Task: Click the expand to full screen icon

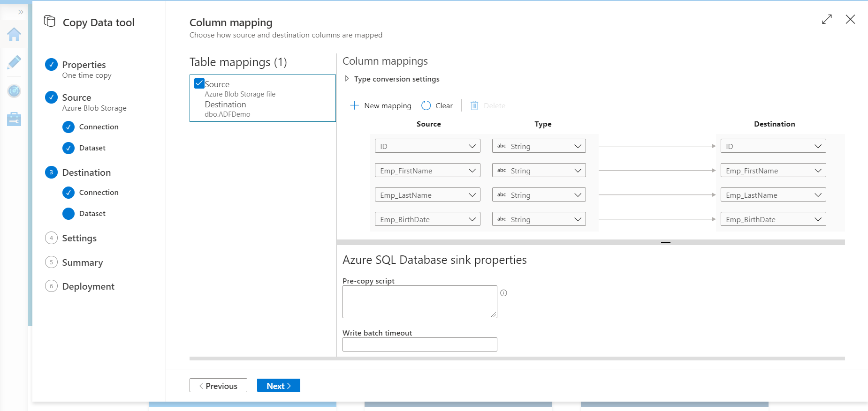Action: [827, 19]
